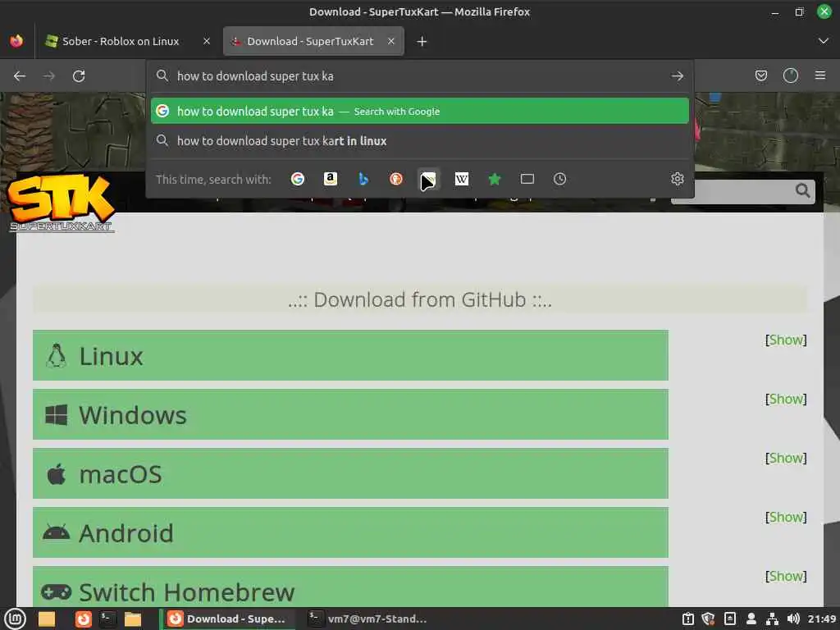The width and height of the screenshot is (840, 630).
Task: Open a new tab with plus button
Action: [422, 41]
